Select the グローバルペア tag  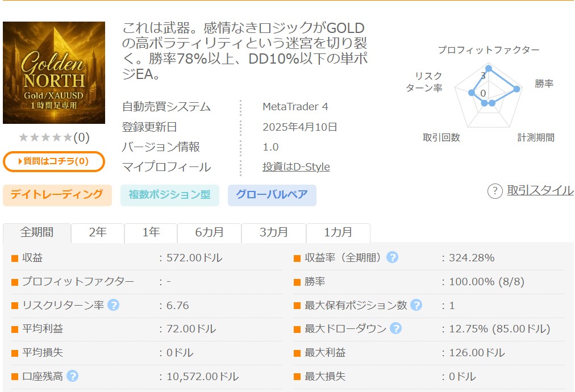(272, 195)
